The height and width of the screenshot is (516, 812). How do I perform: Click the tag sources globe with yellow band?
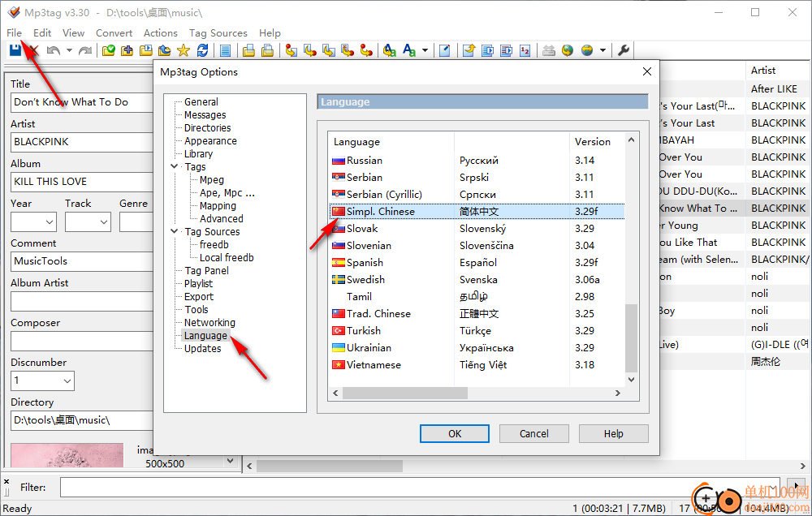(x=587, y=50)
